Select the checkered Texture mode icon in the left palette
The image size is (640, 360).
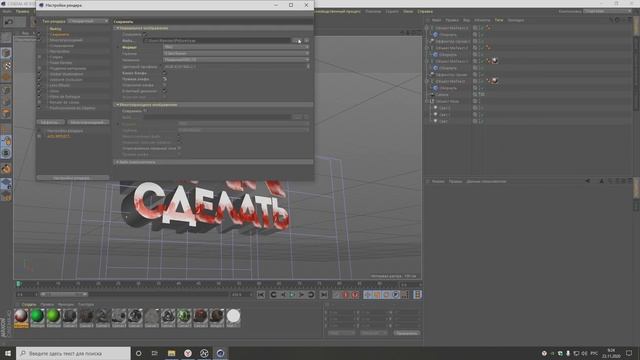6,66
